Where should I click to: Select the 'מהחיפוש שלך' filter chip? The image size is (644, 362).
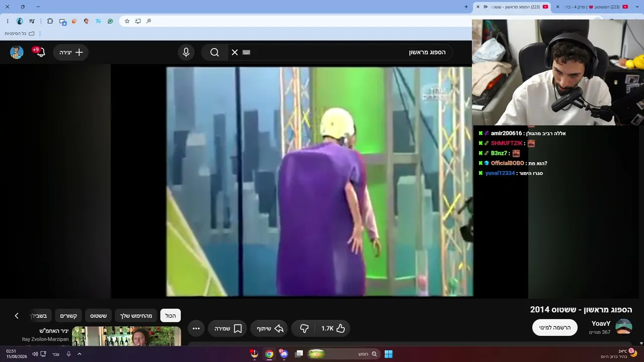point(136,316)
